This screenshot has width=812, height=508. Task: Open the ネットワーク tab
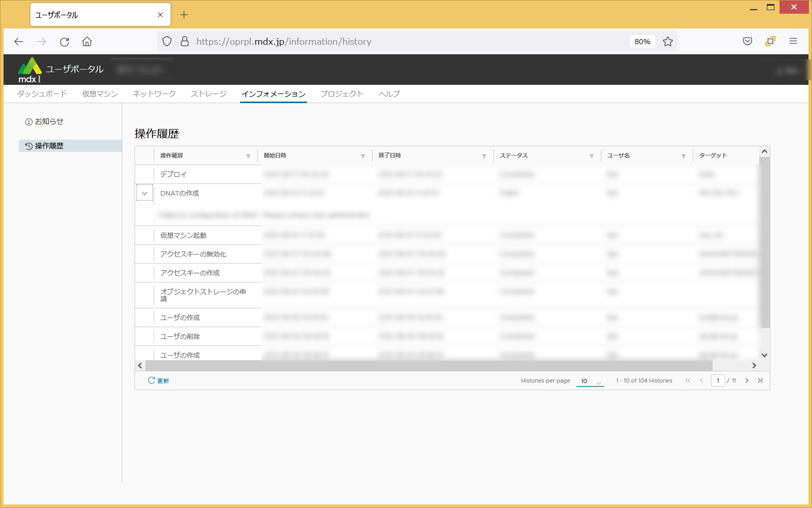pos(154,94)
